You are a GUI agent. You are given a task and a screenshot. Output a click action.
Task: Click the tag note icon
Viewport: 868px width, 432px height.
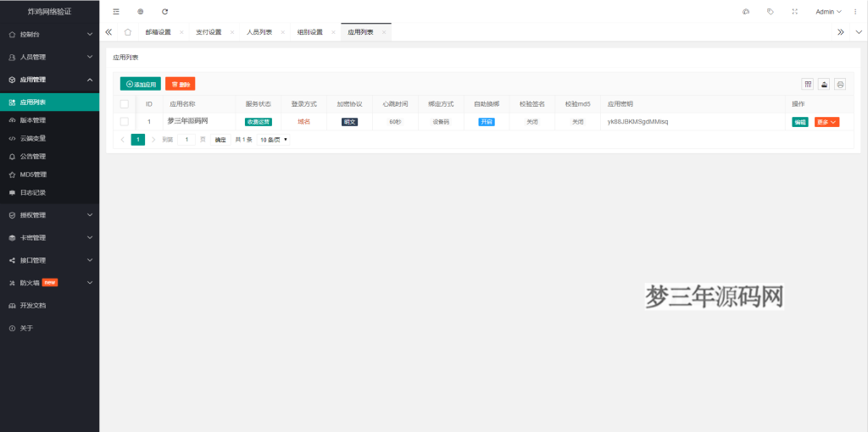[x=770, y=12]
